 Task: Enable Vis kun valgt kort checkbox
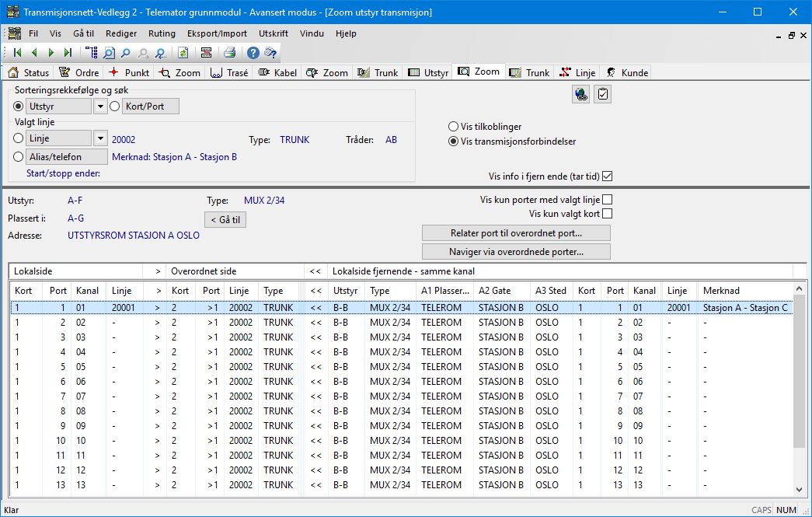click(x=608, y=214)
